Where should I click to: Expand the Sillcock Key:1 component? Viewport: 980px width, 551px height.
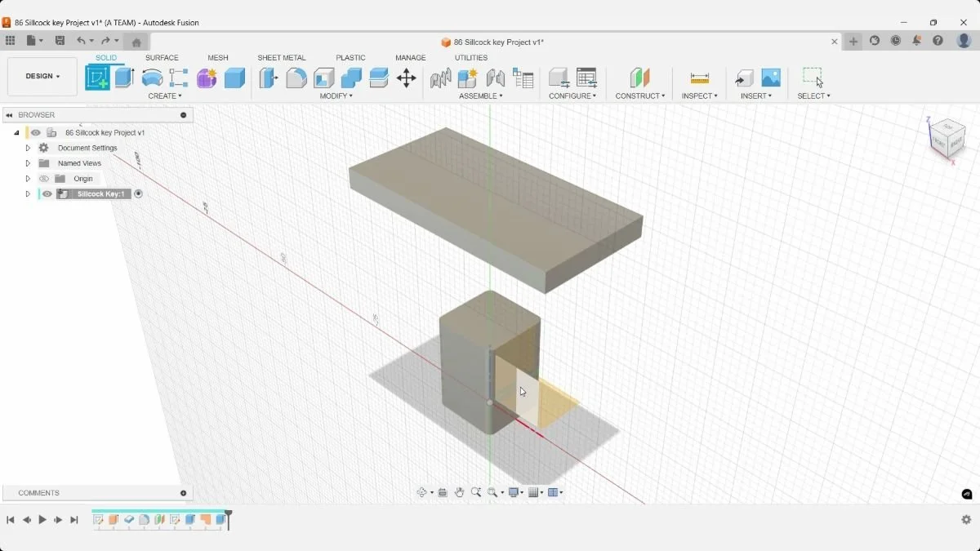pyautogui.click(x=28, y=194)
